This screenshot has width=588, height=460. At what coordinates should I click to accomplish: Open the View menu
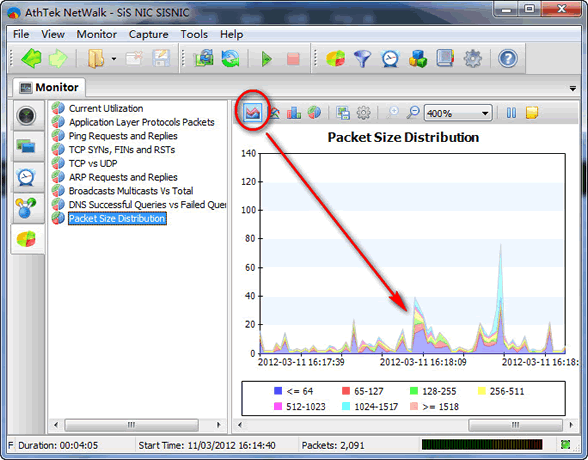pyautogui.click(x=53, y=34)
